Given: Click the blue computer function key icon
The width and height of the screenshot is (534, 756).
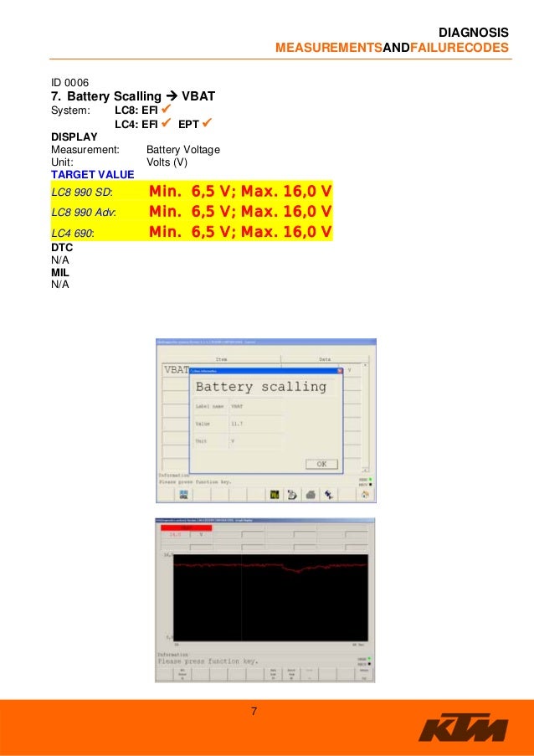Looking at the screenshot, I should click(x=183, y=495).
